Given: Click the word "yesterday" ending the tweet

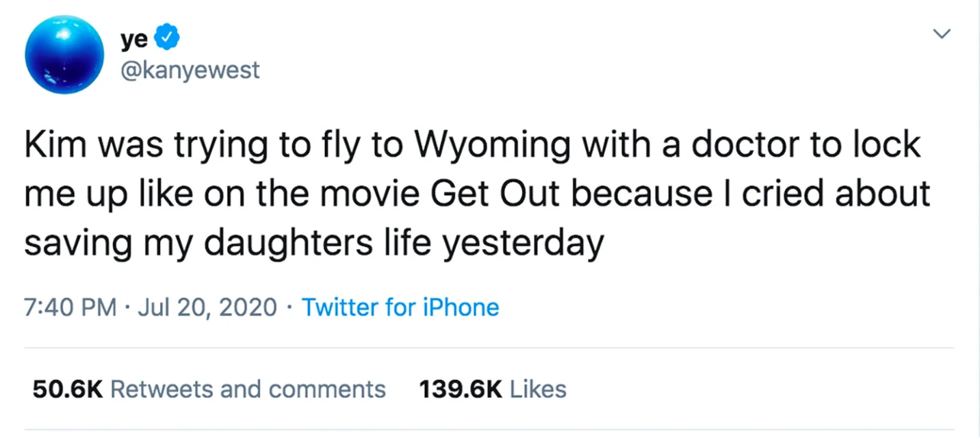Looking at the screenshot, I should [x=522, y=244].
